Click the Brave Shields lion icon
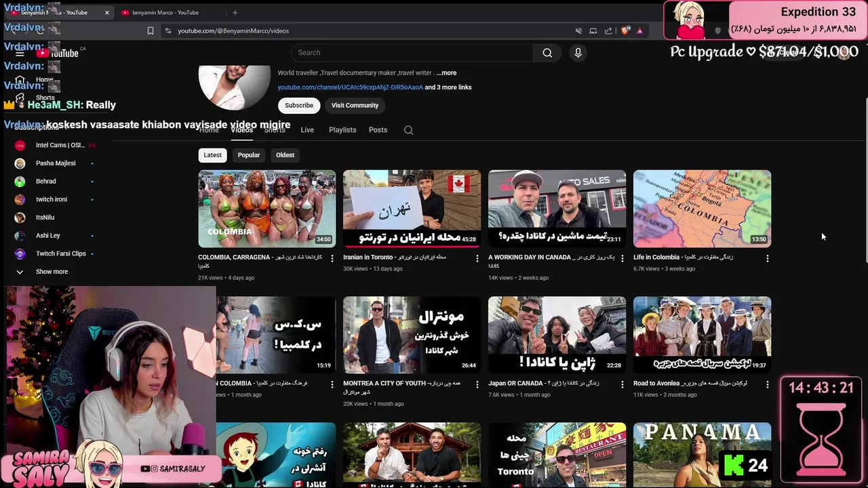 pos(625,30)
